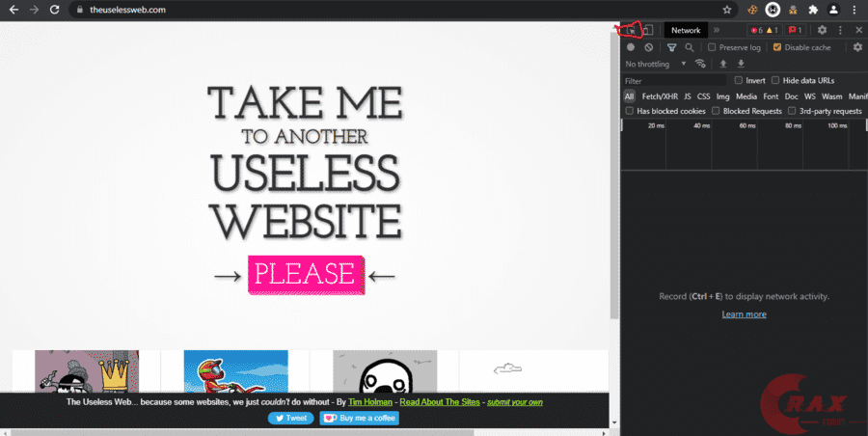Open the motorbike rider thumbnail
This screenshot has width=868, height=436.
click(x=236, y=371)
